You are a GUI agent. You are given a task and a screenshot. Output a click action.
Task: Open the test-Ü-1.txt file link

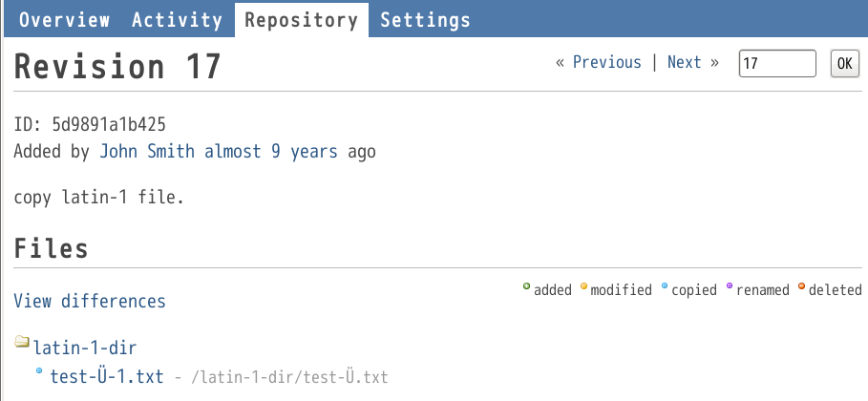point(107,376)
